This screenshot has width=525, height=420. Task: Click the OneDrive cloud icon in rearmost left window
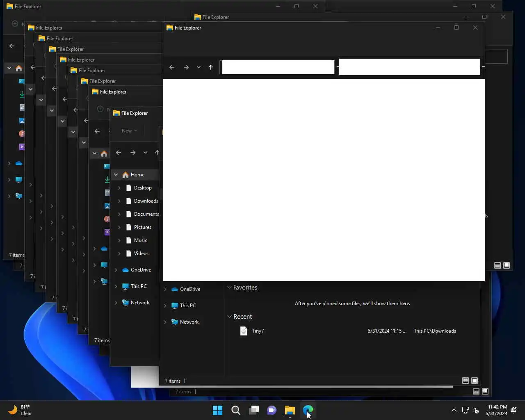point(19,163)
